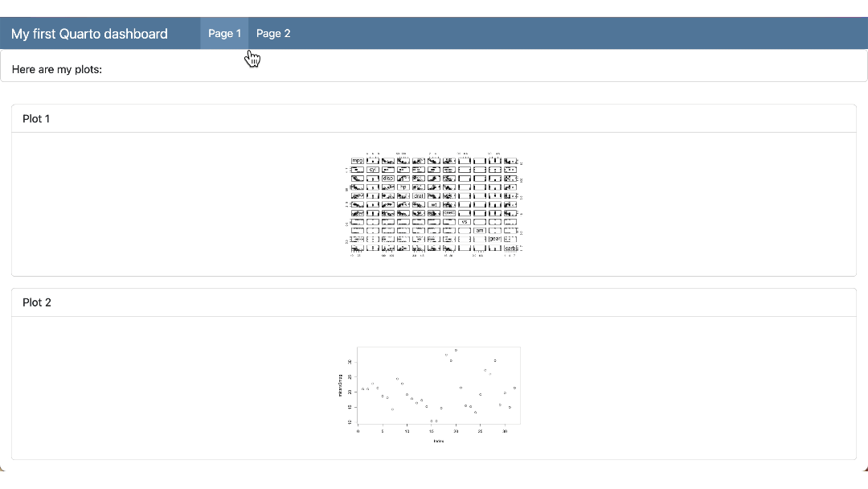Click the hp panel in the scatterplot matrix

point(403,187)
